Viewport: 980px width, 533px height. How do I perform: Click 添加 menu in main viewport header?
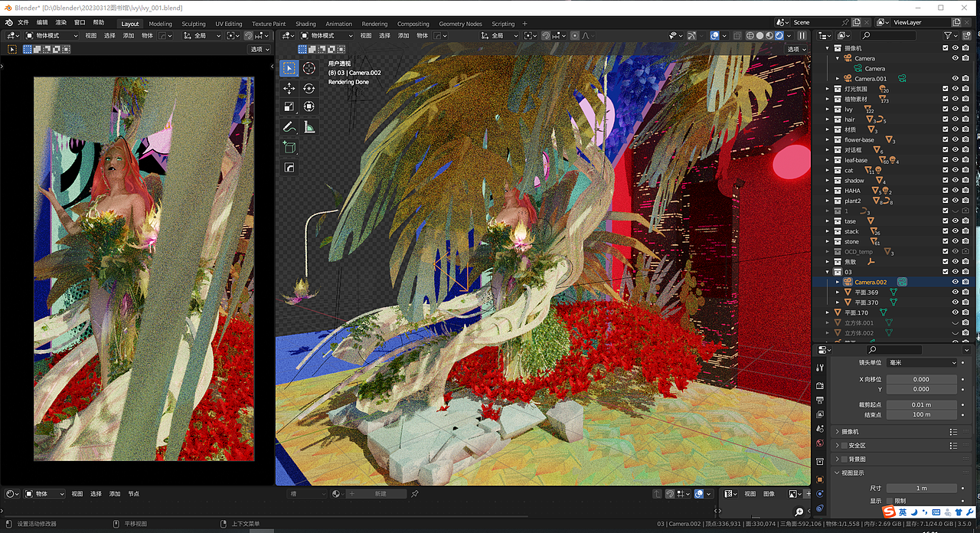(x=403, y=35)
